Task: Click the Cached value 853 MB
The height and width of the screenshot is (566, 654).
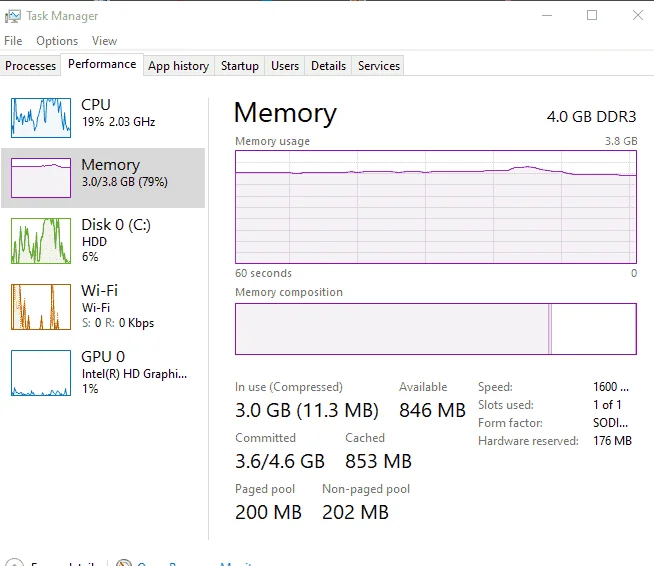Action: [x=378, y=462]
